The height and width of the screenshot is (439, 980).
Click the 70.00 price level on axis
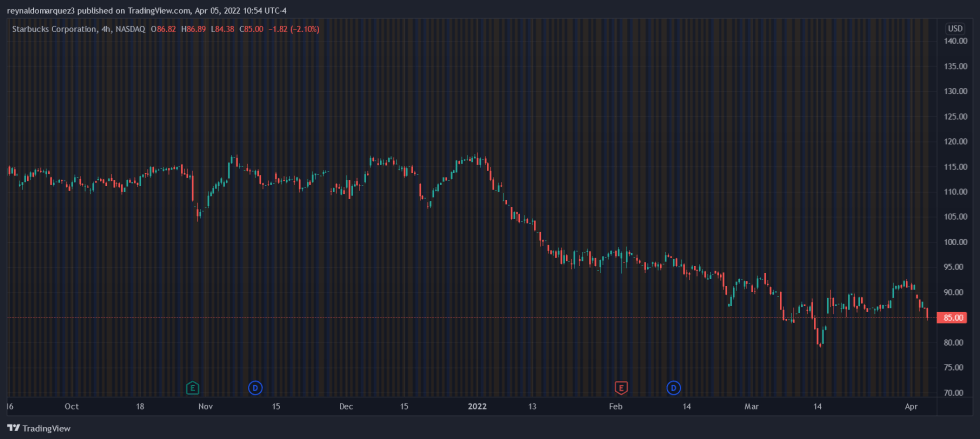click(x=953, y=393)
